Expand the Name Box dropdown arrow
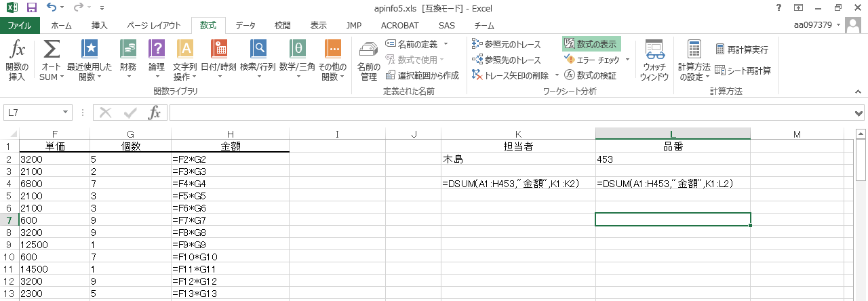Image resolution: width=868 pixels, height=301 pixels. 66,113
